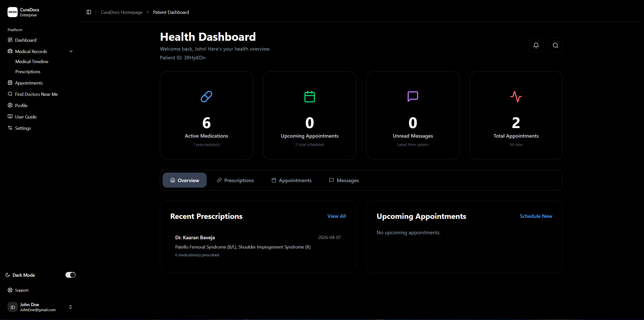This screenshot has height=320, width=644.
Task: Toggle the Dark Mode switch off
Action: (x=70, y=275)
